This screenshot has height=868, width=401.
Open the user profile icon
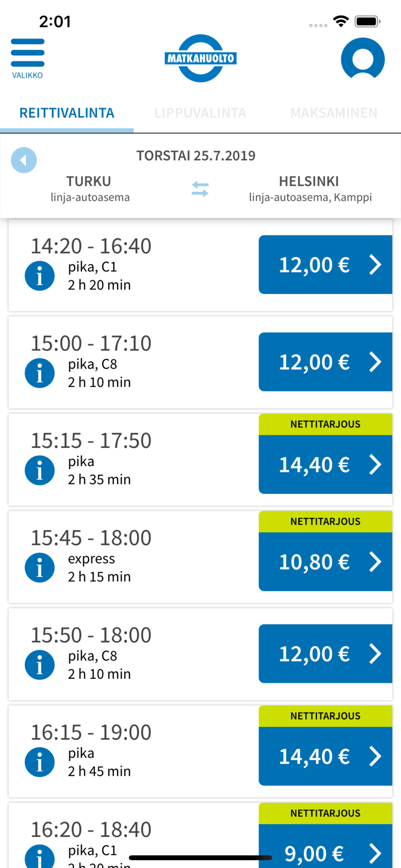click(x=363, y=59)
